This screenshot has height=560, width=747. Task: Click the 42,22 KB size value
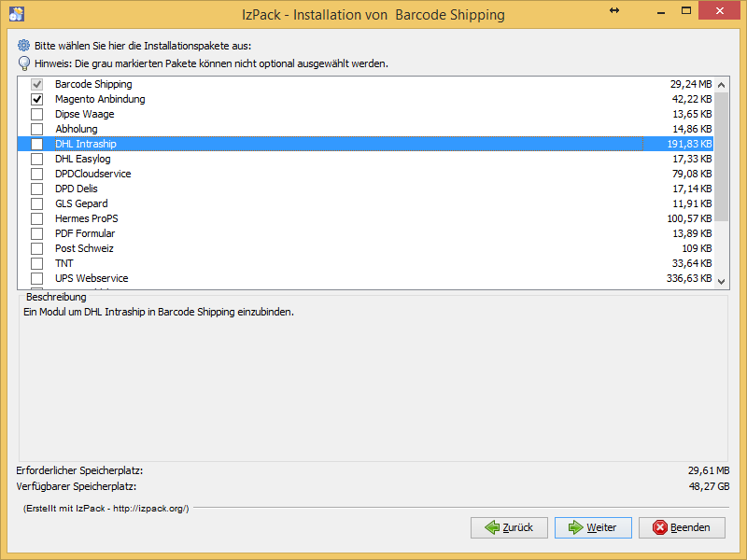click(x=692, y=99)
